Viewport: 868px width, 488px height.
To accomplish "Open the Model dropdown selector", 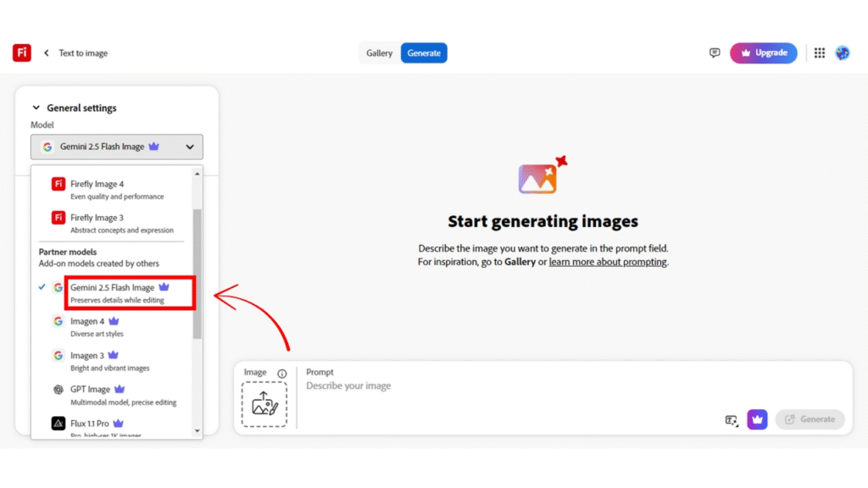I will click(117, 147).
